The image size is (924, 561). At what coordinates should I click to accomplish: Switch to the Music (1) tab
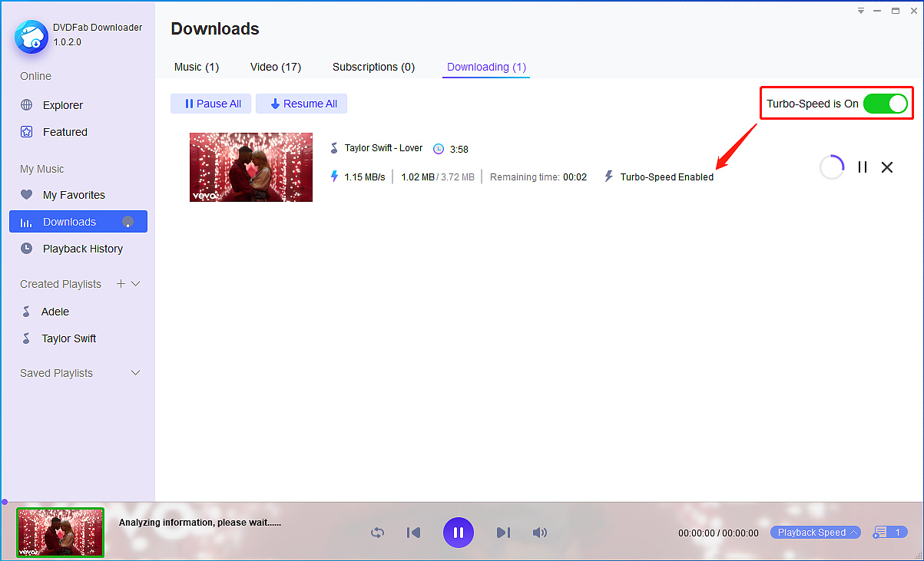(x=197, y=67)
